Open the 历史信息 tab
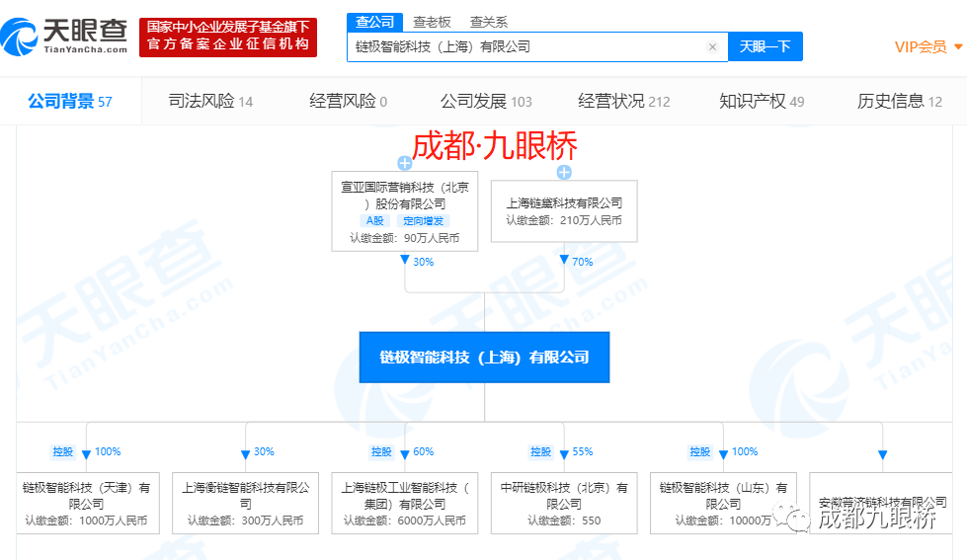 [x=899, y=101]
